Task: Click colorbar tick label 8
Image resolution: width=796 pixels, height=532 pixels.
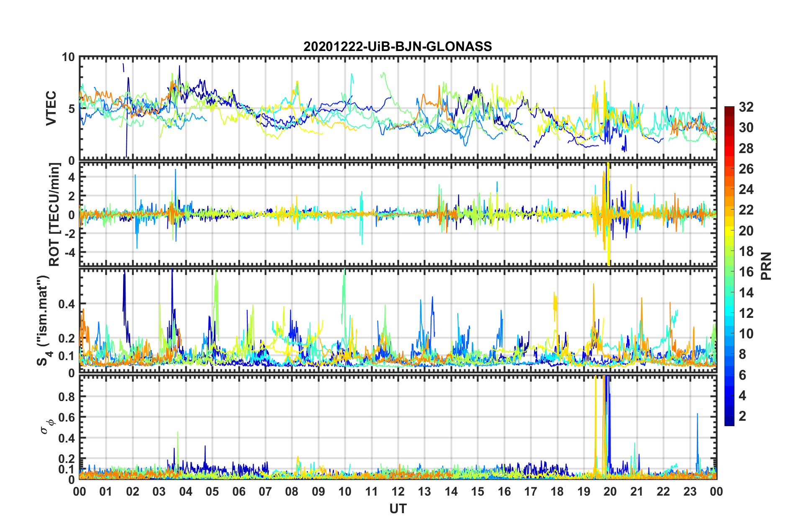Action: 742,355
